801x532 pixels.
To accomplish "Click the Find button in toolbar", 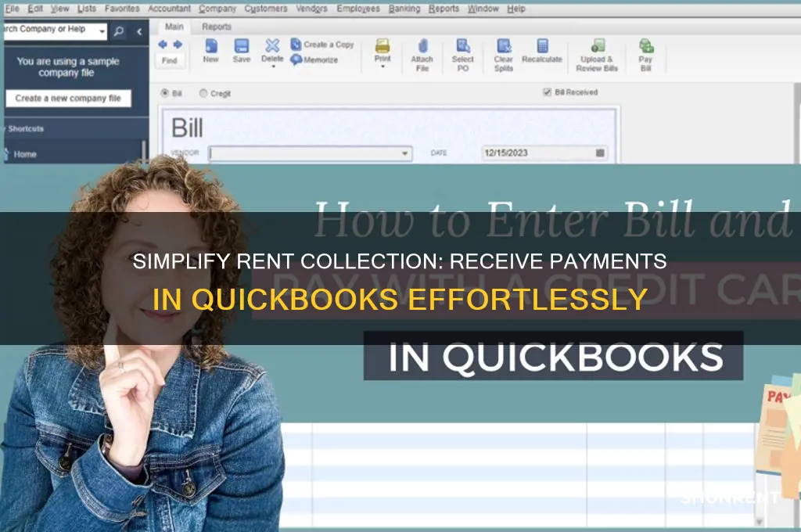I will coord(169,60).
